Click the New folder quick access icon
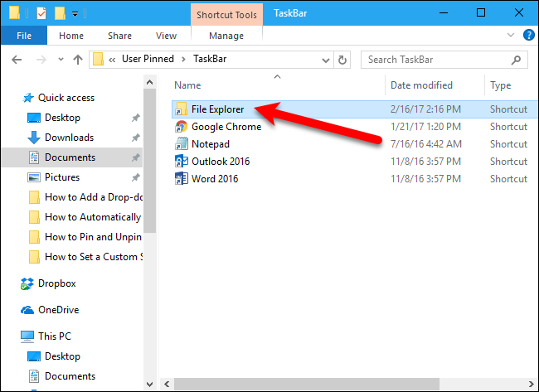Viewport: 539px width, 392px height. click(60, 13)
